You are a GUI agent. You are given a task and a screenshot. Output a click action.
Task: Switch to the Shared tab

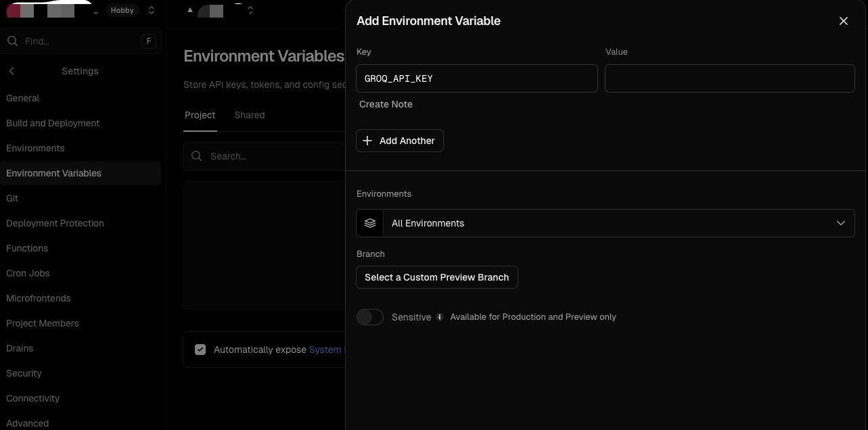coord(250,115)
